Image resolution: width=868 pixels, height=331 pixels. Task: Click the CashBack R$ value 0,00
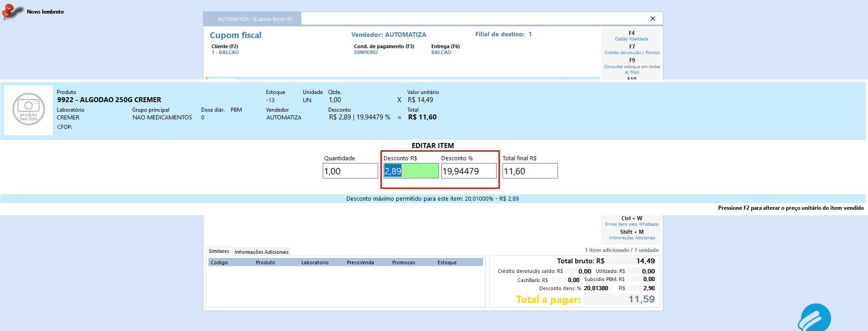coord(574,280)
